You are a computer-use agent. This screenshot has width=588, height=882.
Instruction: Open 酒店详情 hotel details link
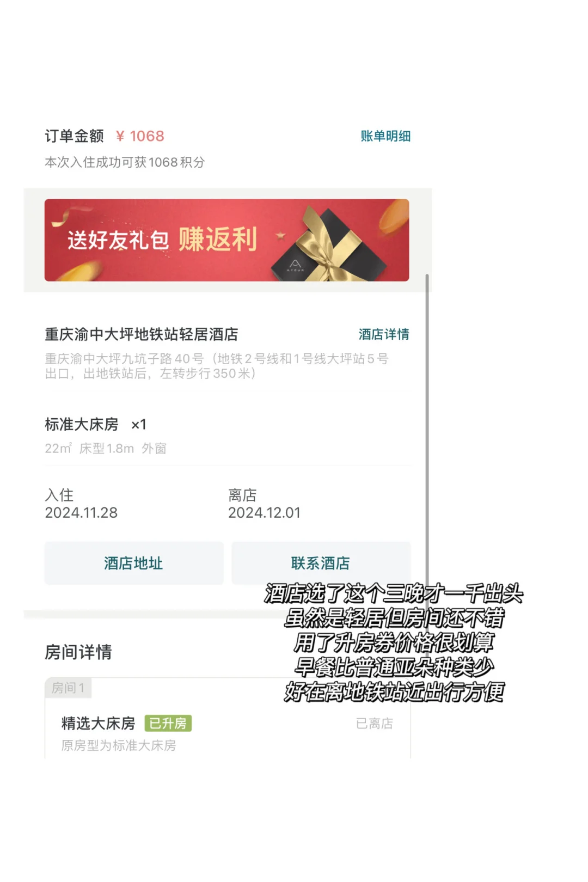(384, 334)
